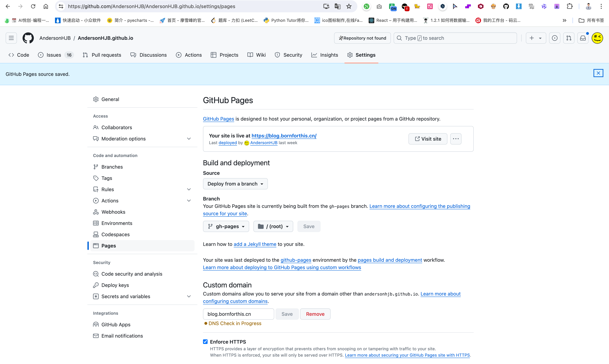
Task: Click the 'Repository not found' button
Action: [362, 38]
